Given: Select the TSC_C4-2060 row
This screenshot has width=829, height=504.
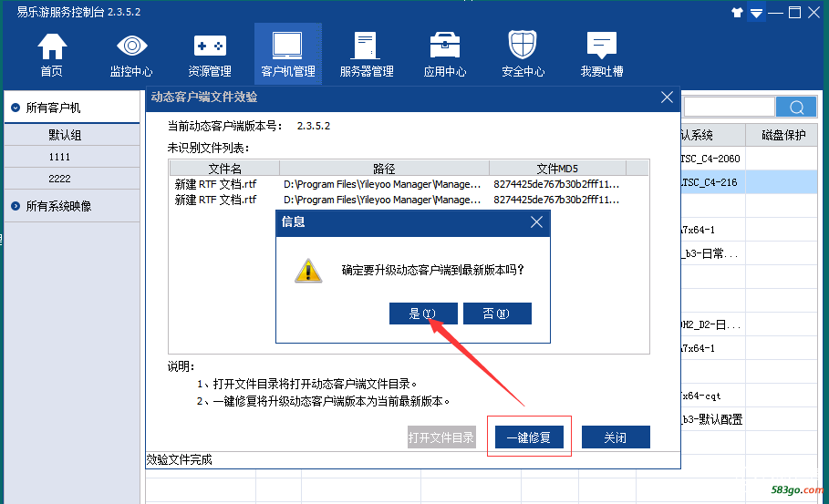Looking at the screenshot, I should [x=749, y=159].
